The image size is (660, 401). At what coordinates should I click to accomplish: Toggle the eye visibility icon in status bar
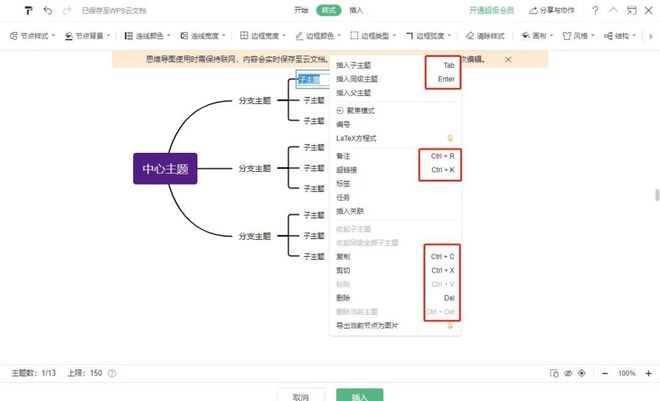(x=568, y=373)
